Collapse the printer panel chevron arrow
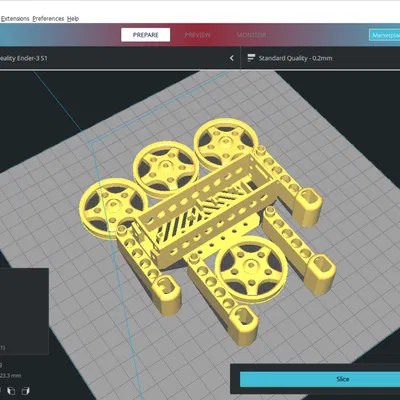The image size is (400, 400). click(x=232, y=58)
